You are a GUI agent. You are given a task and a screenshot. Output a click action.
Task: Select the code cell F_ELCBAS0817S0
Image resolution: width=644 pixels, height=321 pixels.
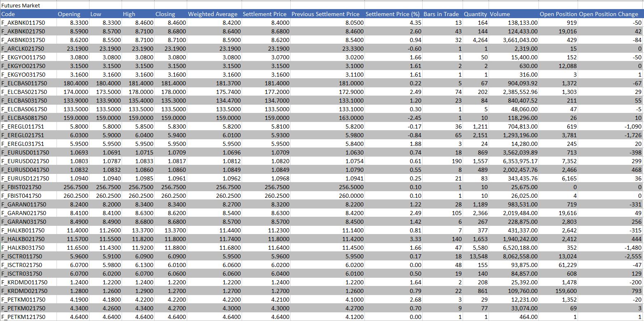pyautogui.click(x=28, y=118)
